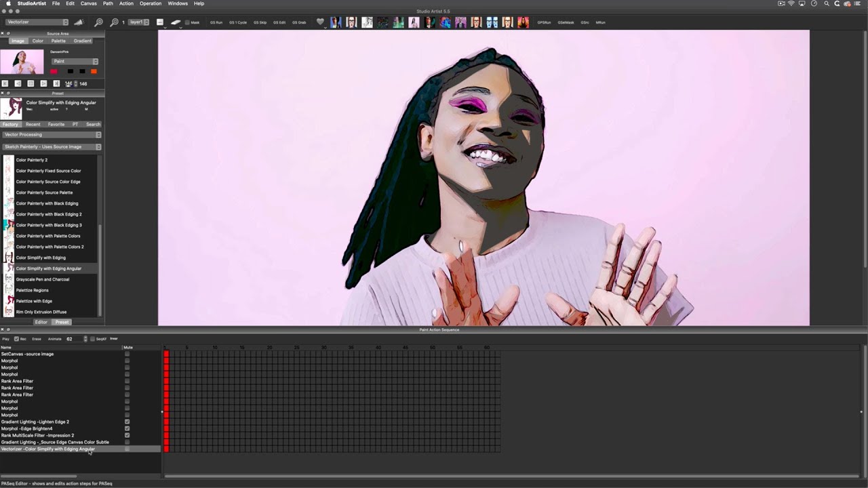The image size is (868, 488).
Task: Click the Color Painterly 2 preset icon
Action: pos(9,160)
